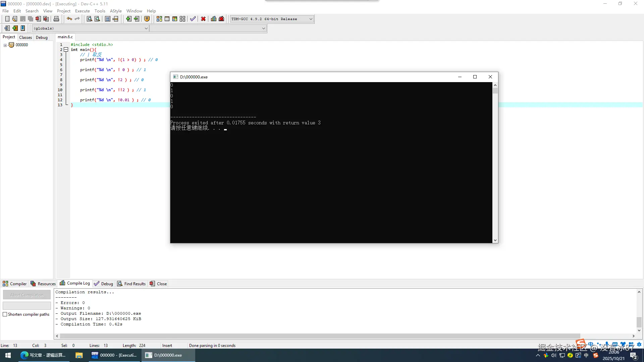Screen dimensions: 644x362
Task: Open the Edge browser taskbar item
Action: 43,355
